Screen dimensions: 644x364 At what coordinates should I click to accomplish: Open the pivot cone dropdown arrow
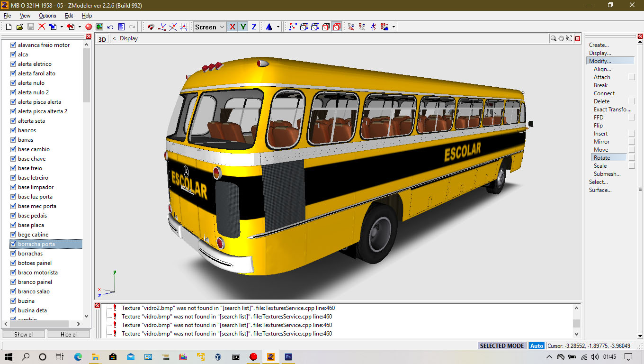point(278,27)
